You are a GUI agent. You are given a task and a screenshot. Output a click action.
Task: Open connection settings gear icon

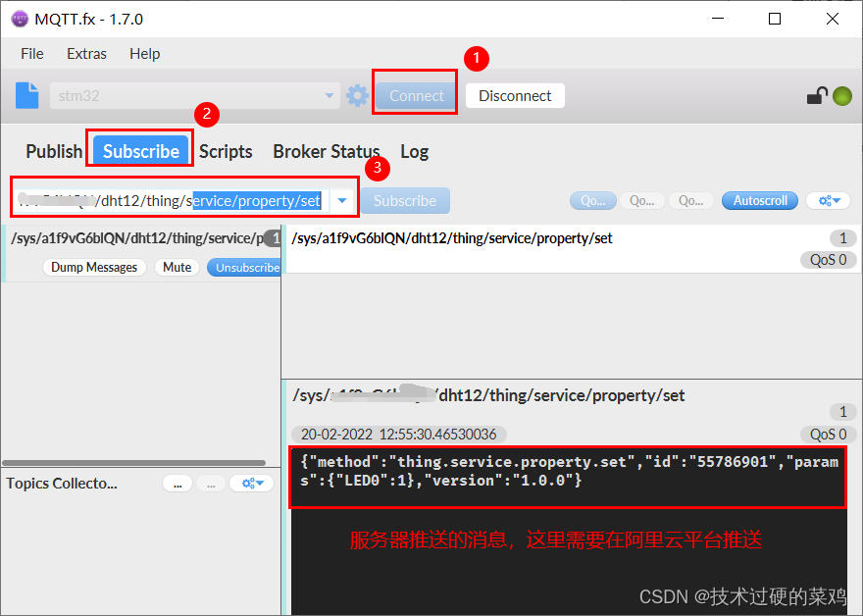coord(357,96)
